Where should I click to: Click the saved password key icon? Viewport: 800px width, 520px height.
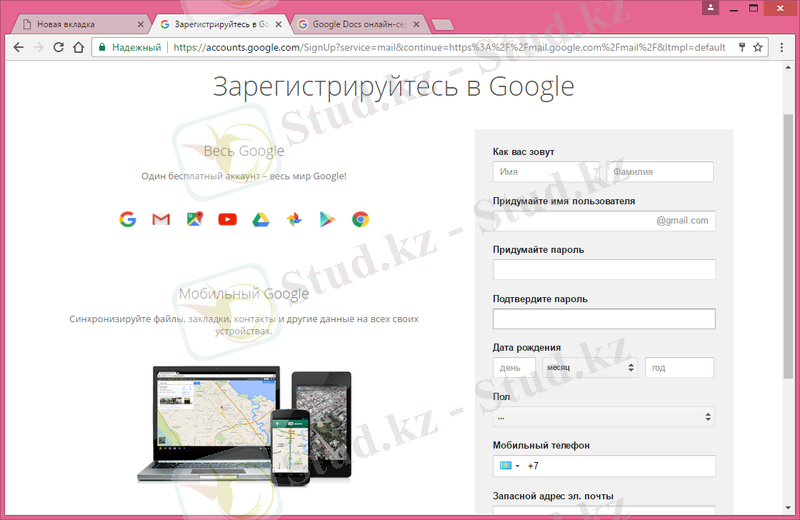[742, 47]
